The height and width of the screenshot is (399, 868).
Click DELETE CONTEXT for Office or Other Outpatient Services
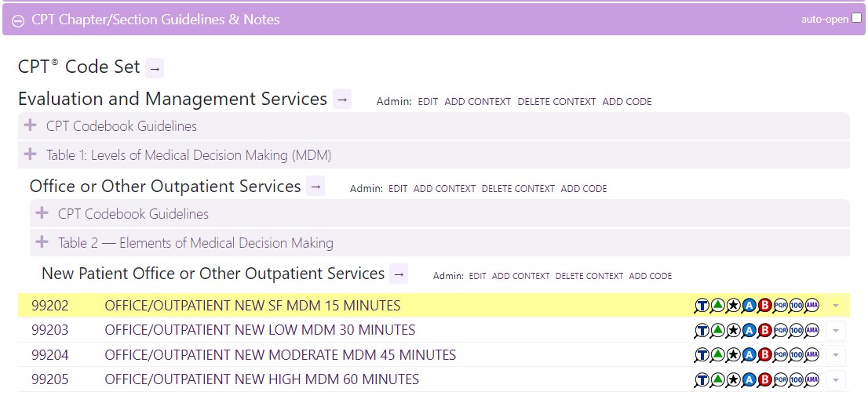(x=518, y=188)
